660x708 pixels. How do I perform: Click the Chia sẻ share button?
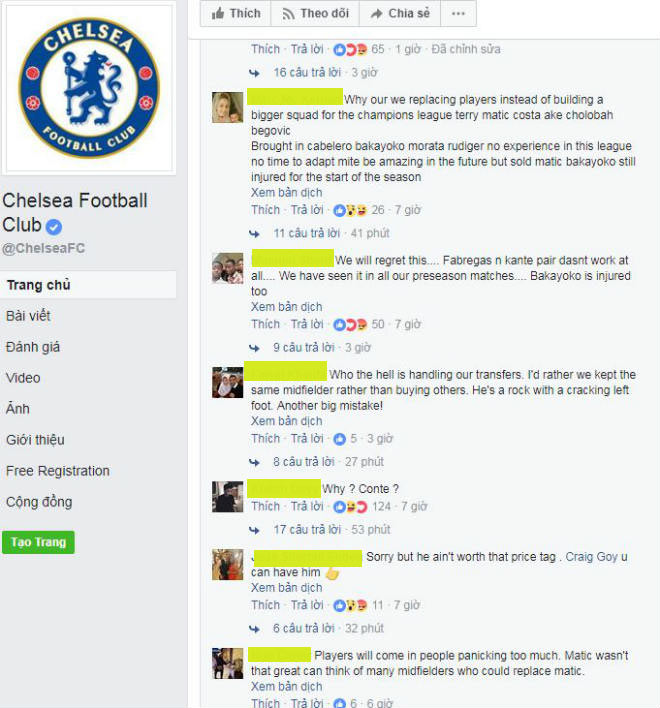click(400, 14)
